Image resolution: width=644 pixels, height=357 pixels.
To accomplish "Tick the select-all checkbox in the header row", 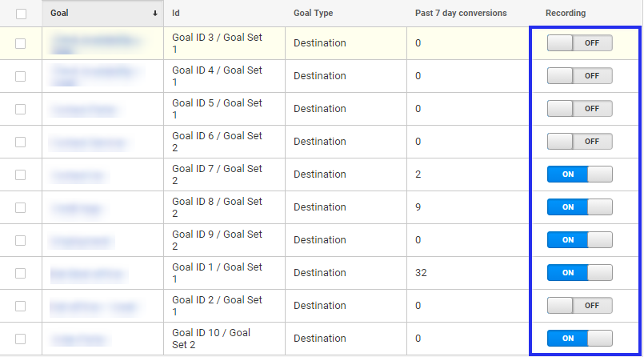I will pyautogui.click(x=21, y=14).
